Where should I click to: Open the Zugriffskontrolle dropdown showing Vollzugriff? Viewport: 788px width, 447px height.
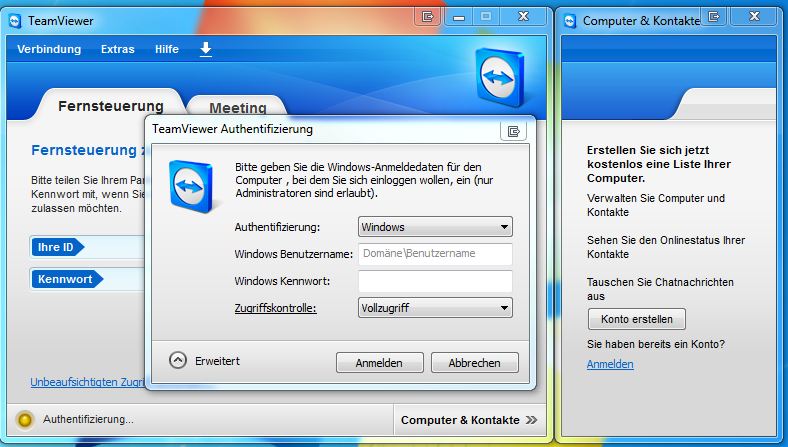click(x=435, y=308)
